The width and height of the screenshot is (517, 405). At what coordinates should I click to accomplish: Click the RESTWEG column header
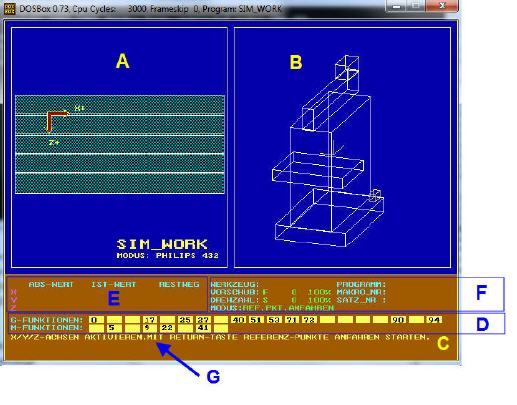click(179, 284)
